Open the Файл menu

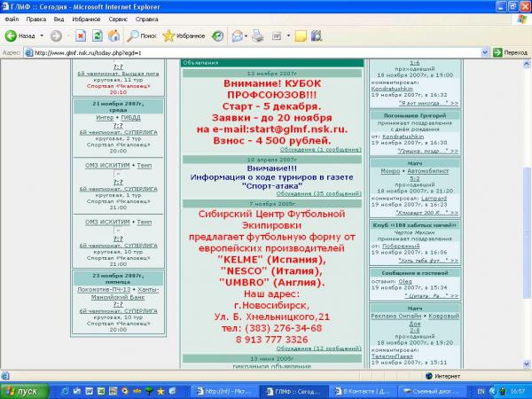(12, 18)
